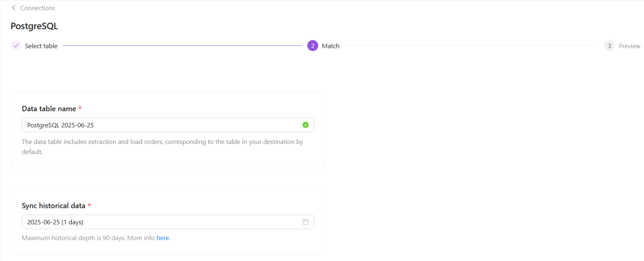Click the step 2 circle icon
Viewport: 644px width, 261px height.
[313, 46]
